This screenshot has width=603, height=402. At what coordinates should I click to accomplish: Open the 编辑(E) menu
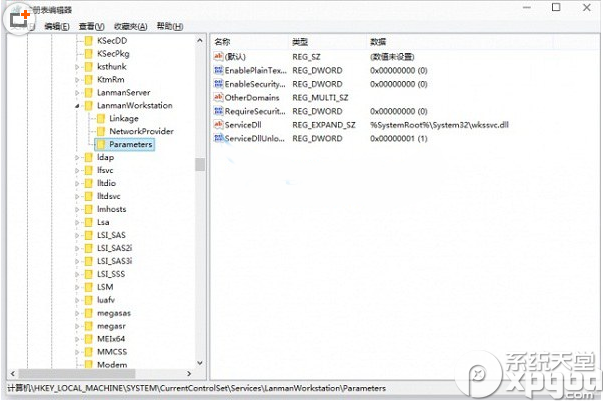coord(57,26)
